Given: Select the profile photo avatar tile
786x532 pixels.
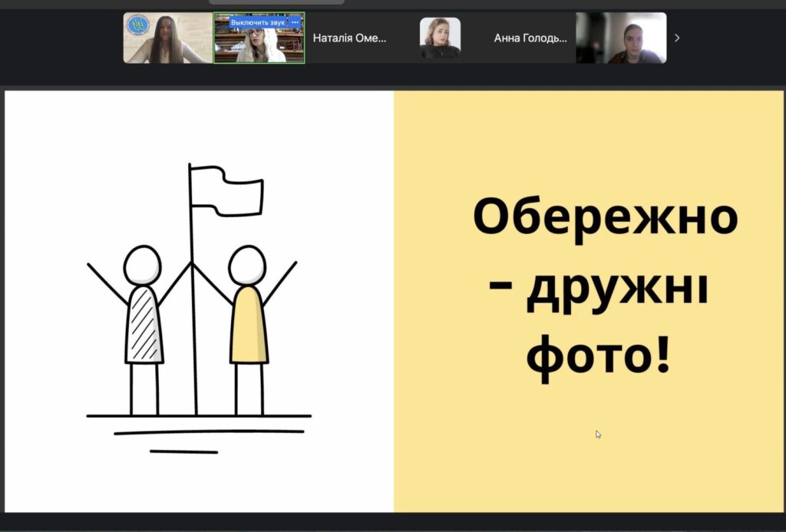Looking at the screenshot, I should tap(440, 38).
